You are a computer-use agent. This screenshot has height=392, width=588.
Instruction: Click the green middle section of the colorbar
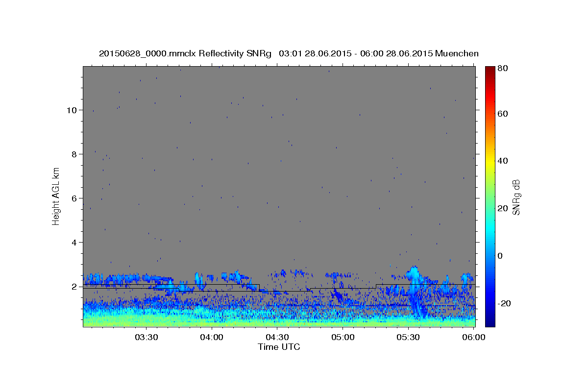(490, 196)
